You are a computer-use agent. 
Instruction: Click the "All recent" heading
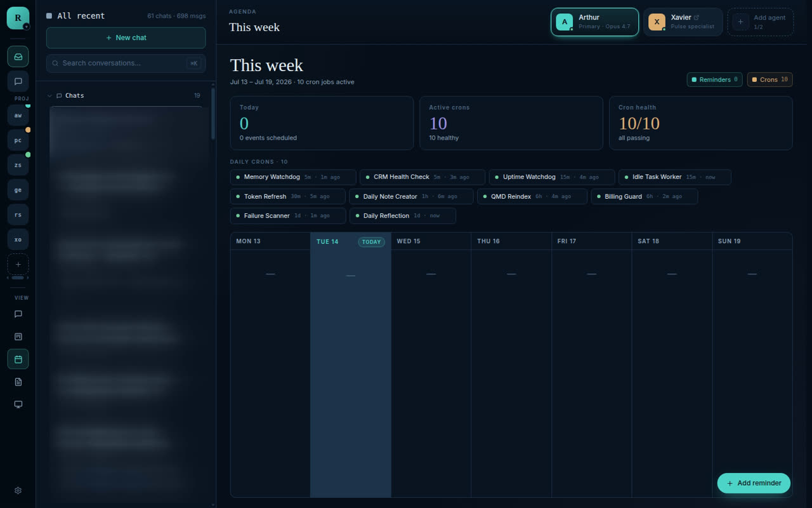coord(81,16)
